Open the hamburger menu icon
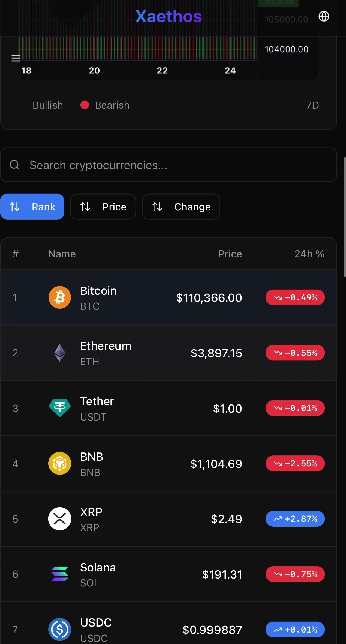 [x=16, y=58]
